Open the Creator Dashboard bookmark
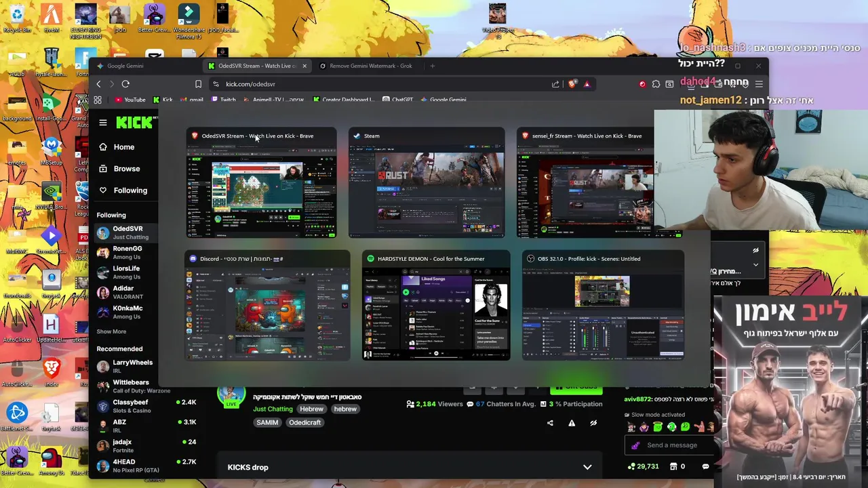868x488 pixels. coord(343,100)
